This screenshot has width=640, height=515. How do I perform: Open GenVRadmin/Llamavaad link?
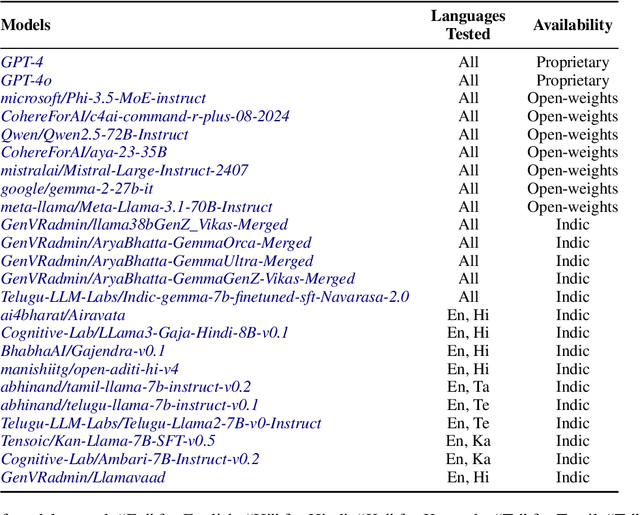[x=83, y=477]
